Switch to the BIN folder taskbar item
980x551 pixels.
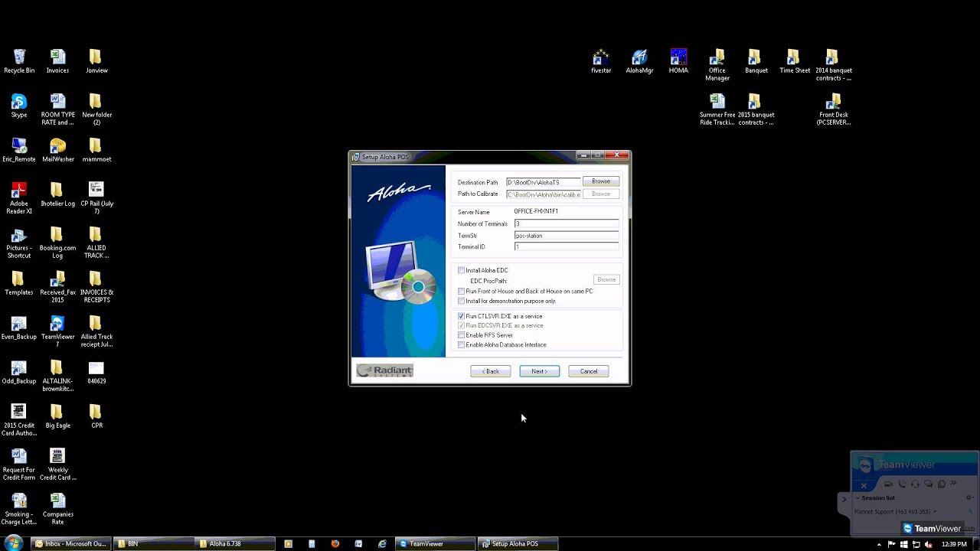click(x=153, y=543)
